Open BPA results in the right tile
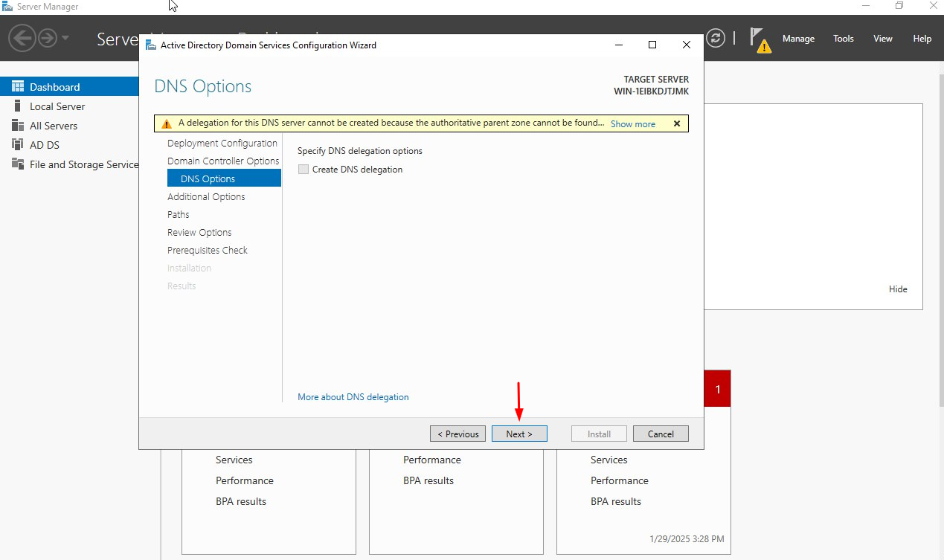 pyautogui.click(x=616, y=501)
